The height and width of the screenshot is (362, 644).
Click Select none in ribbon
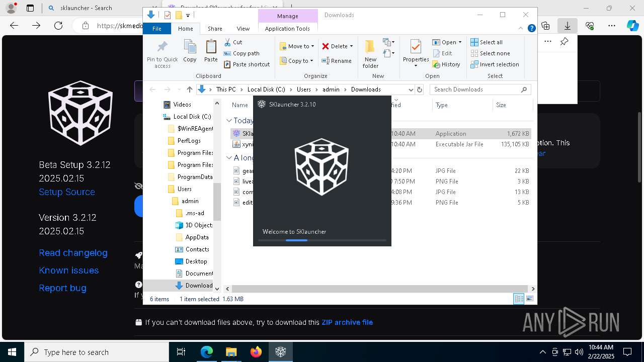(x=491, y=53)
